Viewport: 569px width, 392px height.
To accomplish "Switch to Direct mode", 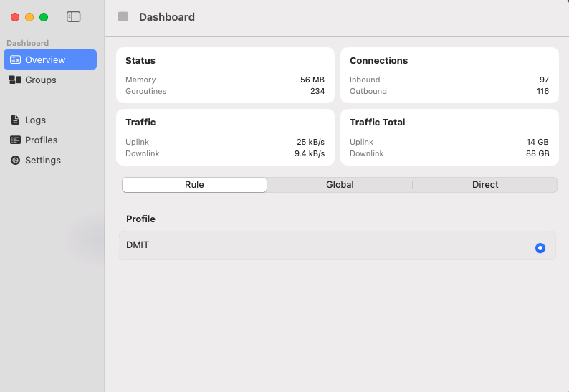I will 485,185.
